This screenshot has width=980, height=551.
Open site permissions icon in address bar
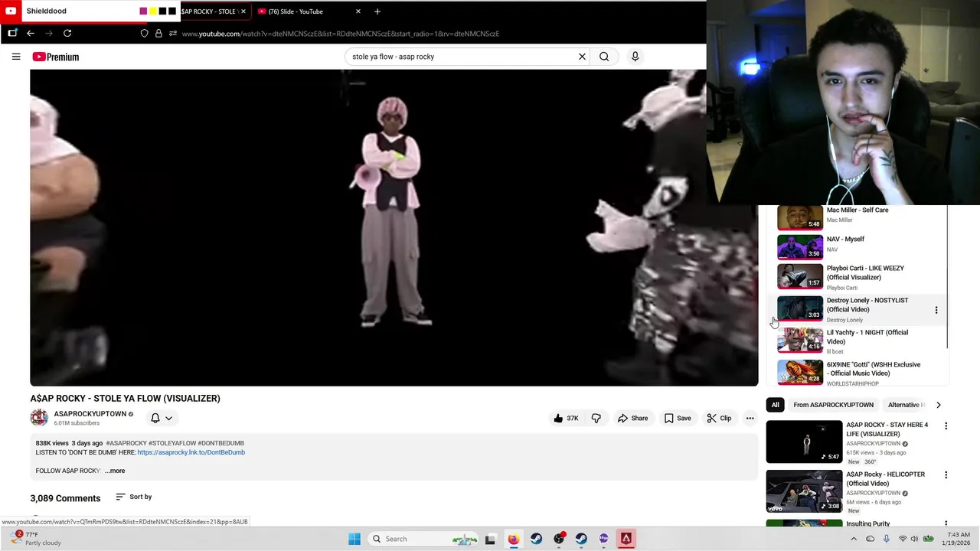click(173, 34)
